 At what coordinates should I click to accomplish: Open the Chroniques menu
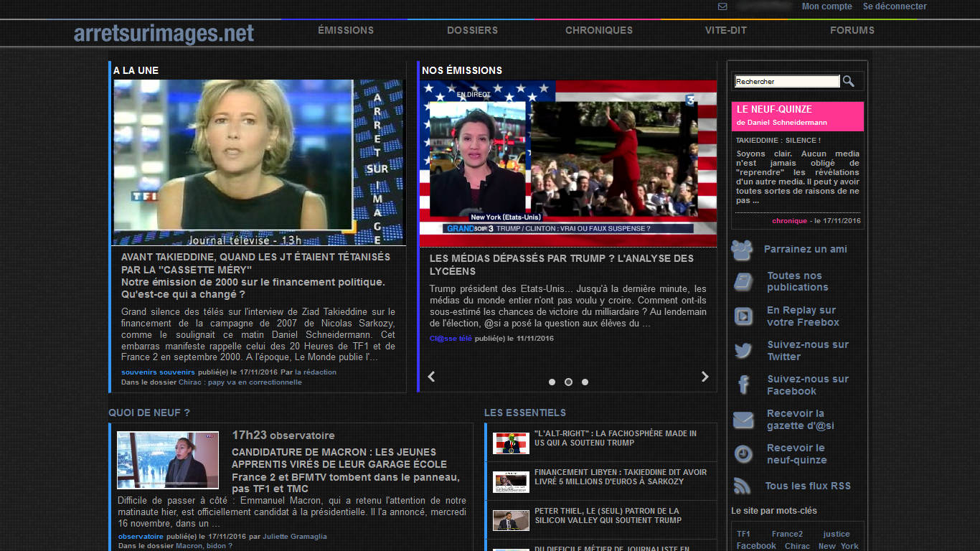point(599,30)
